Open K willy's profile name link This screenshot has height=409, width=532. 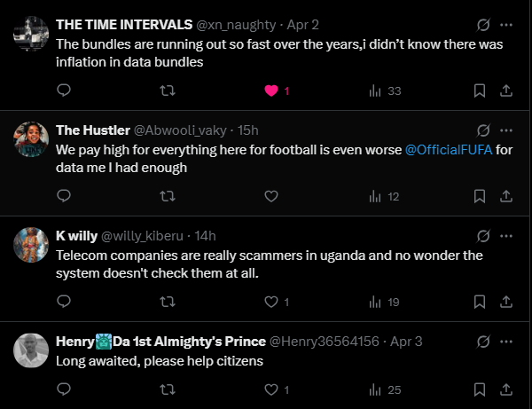point(75,236)
